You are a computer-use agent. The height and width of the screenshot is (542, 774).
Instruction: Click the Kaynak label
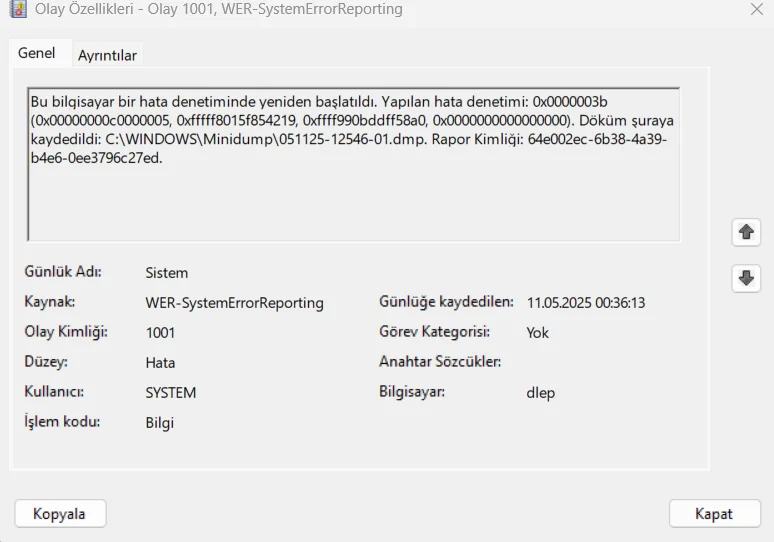(49, 302)
